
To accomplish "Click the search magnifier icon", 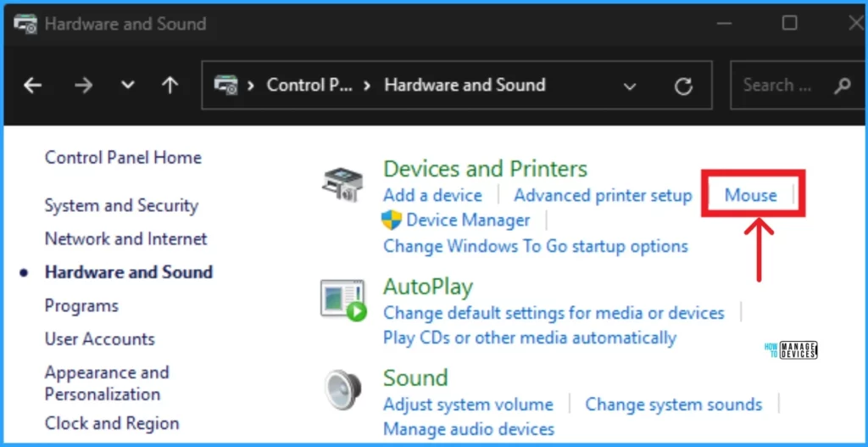I will pyautogui.click(x=842, y=86).
